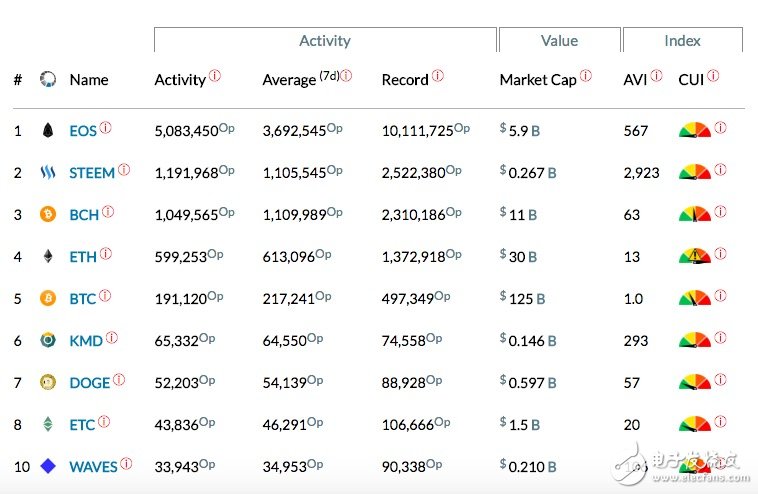Click info icon beside BCH name
758x494 pixels.
pos(108,212)
